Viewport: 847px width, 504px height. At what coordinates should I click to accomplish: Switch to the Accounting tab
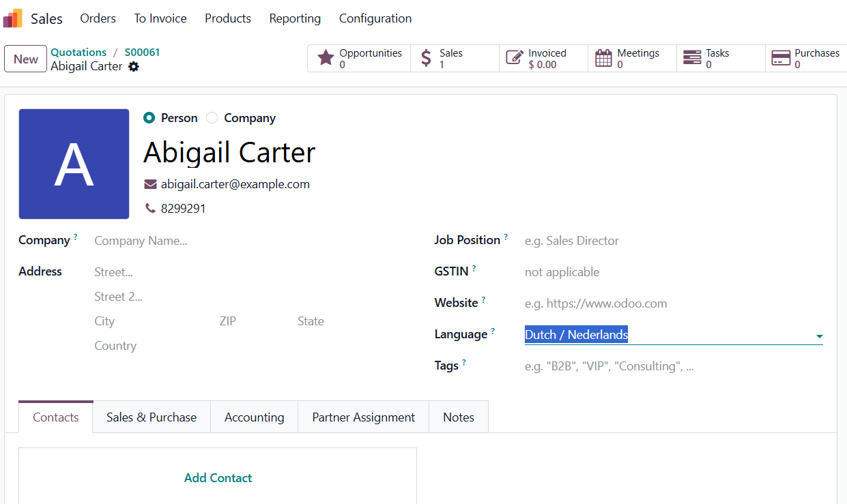click(x=254, y=417)
